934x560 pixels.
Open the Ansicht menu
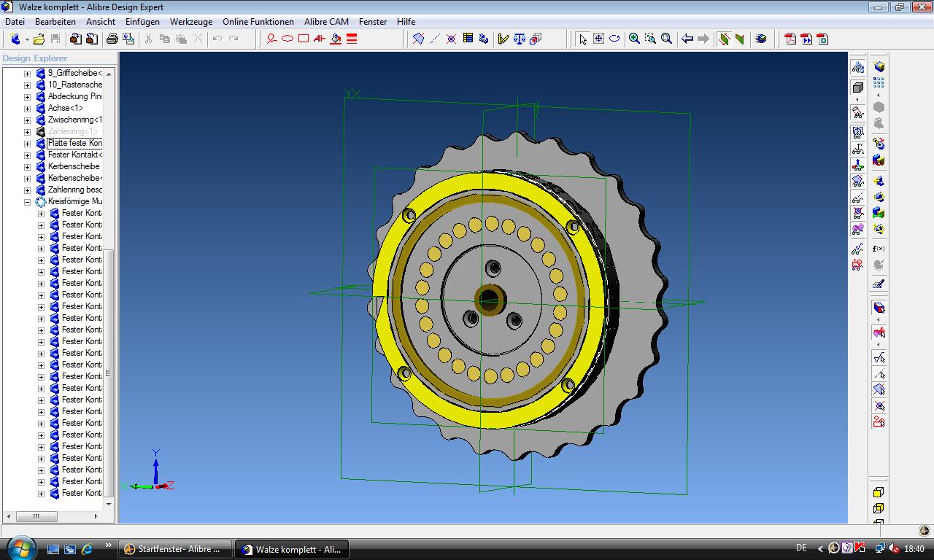tap(101, 22)
